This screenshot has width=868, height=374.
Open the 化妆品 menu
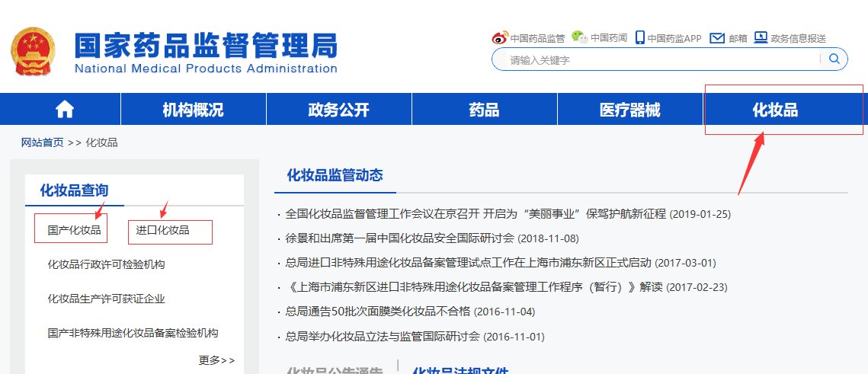click(x=775, y=110)
